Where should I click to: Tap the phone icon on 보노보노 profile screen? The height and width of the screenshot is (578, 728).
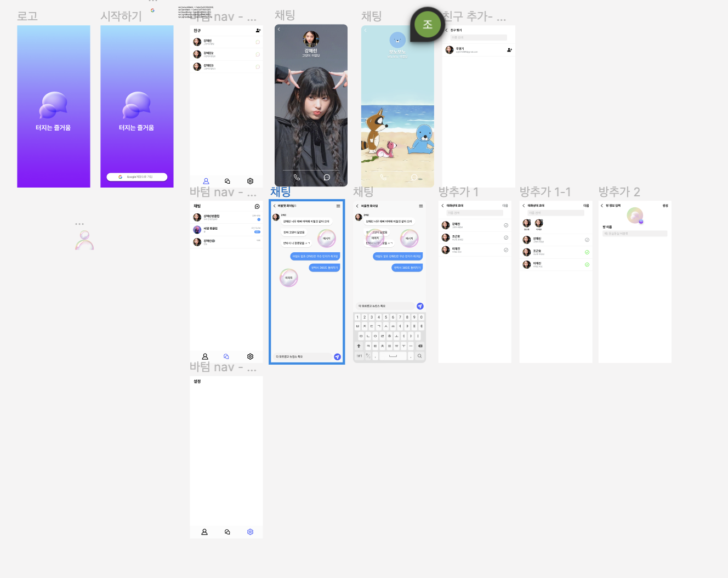pos(383,177)
